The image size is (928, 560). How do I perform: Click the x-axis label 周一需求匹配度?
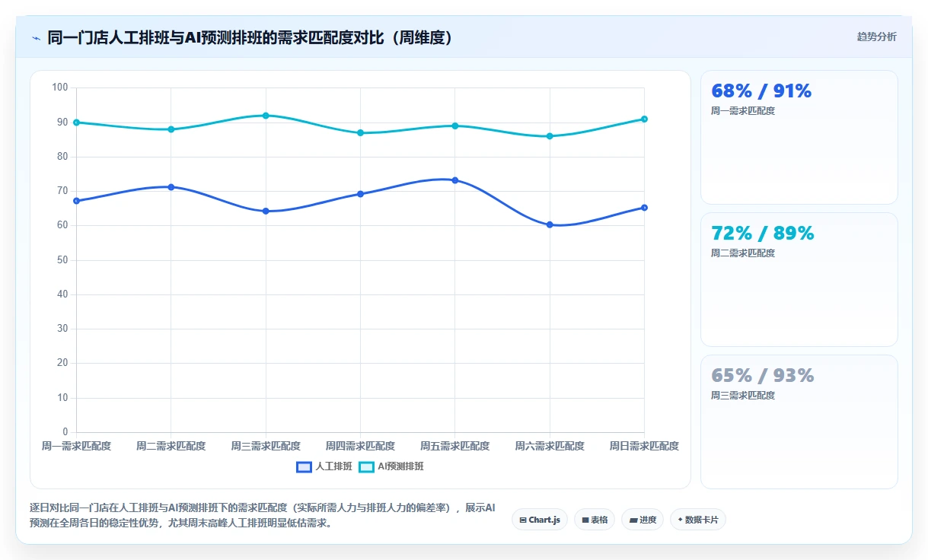click(x=76, y=446)
